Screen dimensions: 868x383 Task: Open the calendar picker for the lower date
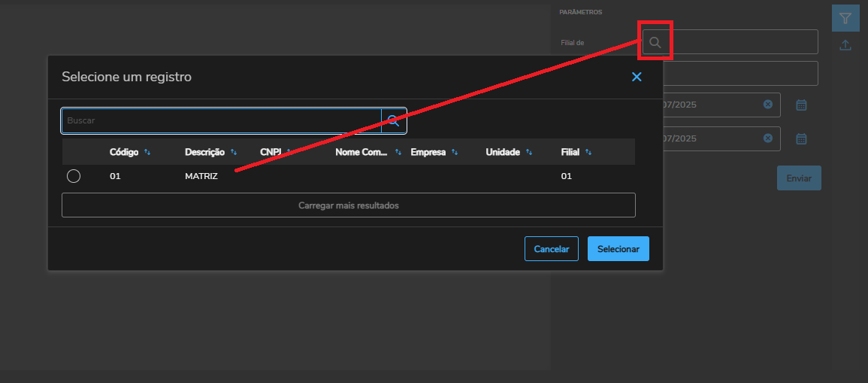(801, 139)
